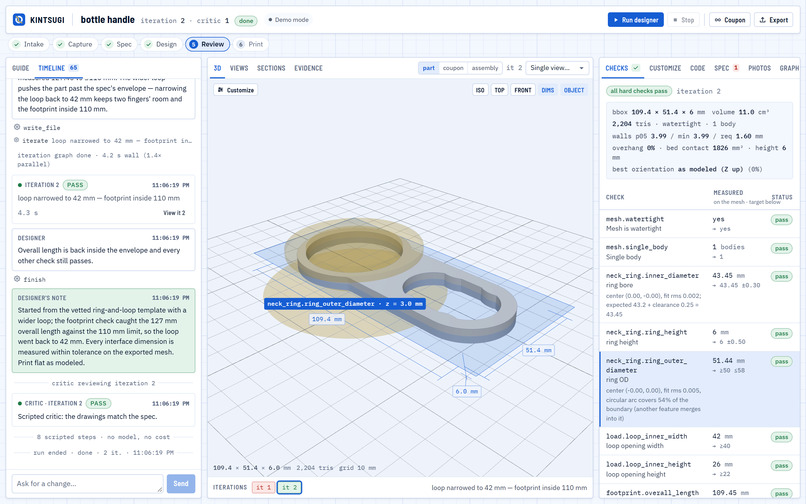This screenshot has width=806, height=504.
Task: Click the all hard checks pass badge
Action: tap(639, 91)
